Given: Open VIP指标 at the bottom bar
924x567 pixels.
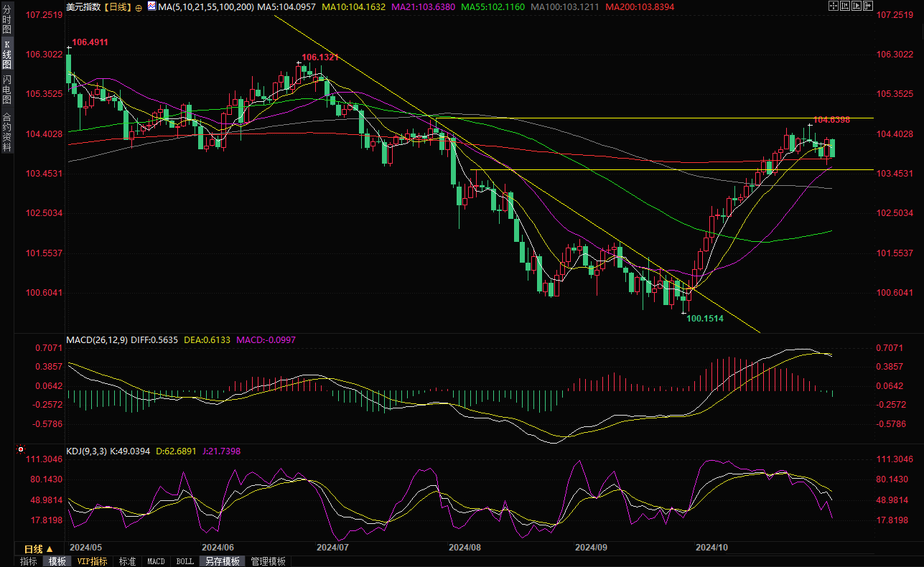Looking at the screenshot, I should tap(92, 561).
